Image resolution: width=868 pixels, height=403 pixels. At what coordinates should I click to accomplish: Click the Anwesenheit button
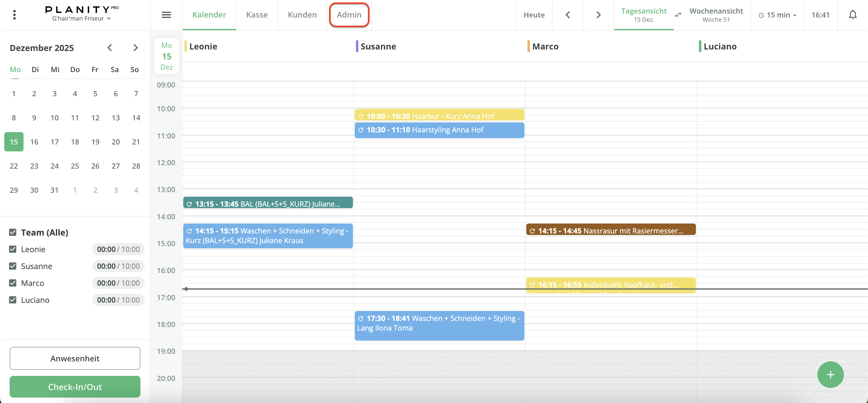pos(75,358)
